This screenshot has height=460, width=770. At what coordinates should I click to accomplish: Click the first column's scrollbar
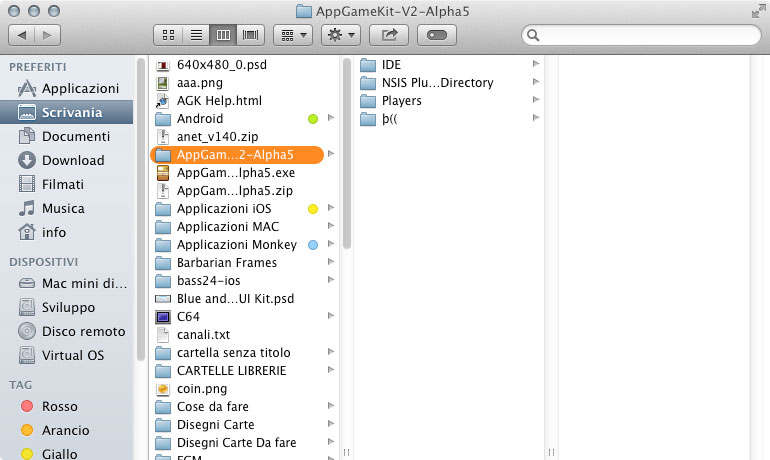click(347, 153)
